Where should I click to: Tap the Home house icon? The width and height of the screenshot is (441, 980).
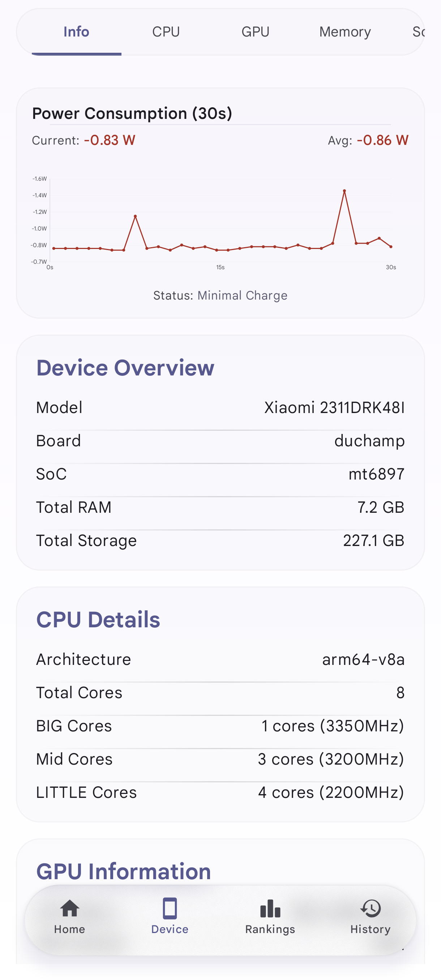(70, 908)
